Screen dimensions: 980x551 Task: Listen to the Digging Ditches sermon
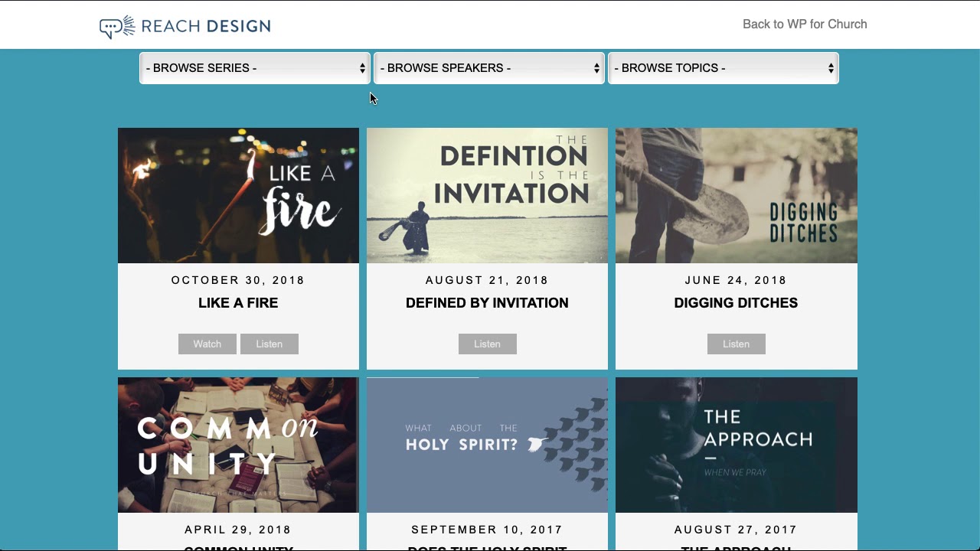tap(737, 344)
